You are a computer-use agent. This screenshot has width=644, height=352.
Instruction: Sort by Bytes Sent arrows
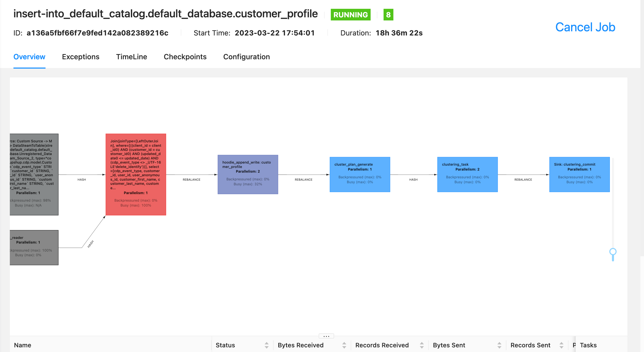pos(499,345)
